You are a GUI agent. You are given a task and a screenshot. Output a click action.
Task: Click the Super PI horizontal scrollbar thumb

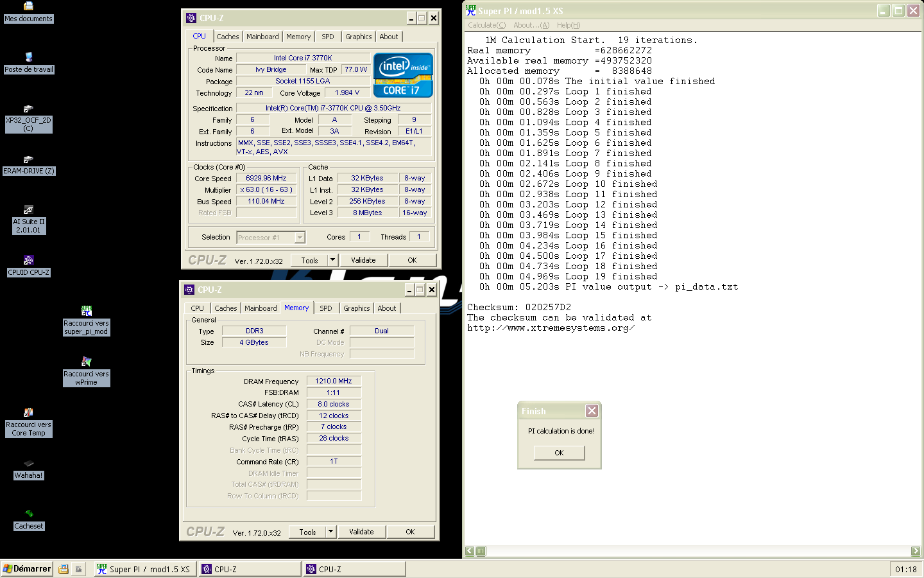(x=481, y=551)
